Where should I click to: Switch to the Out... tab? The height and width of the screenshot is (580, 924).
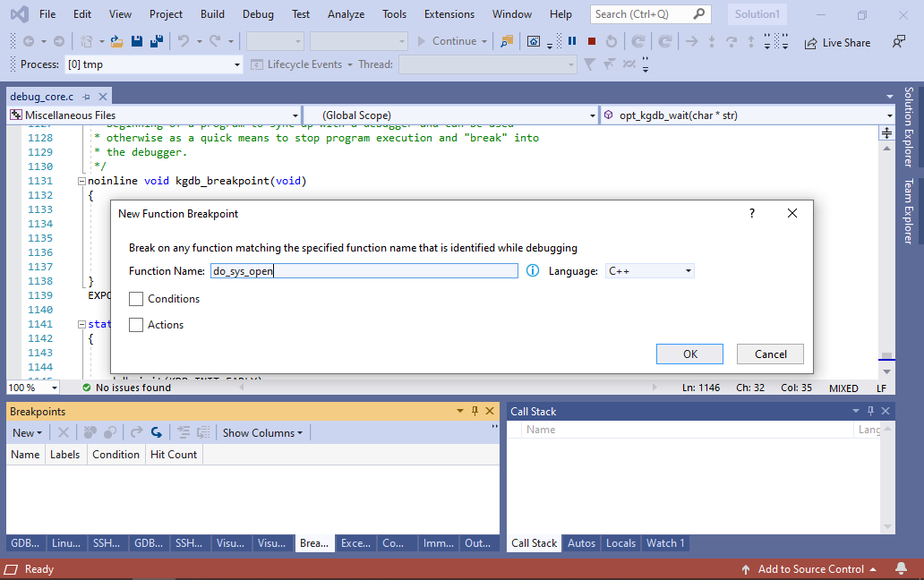[477, 543]
